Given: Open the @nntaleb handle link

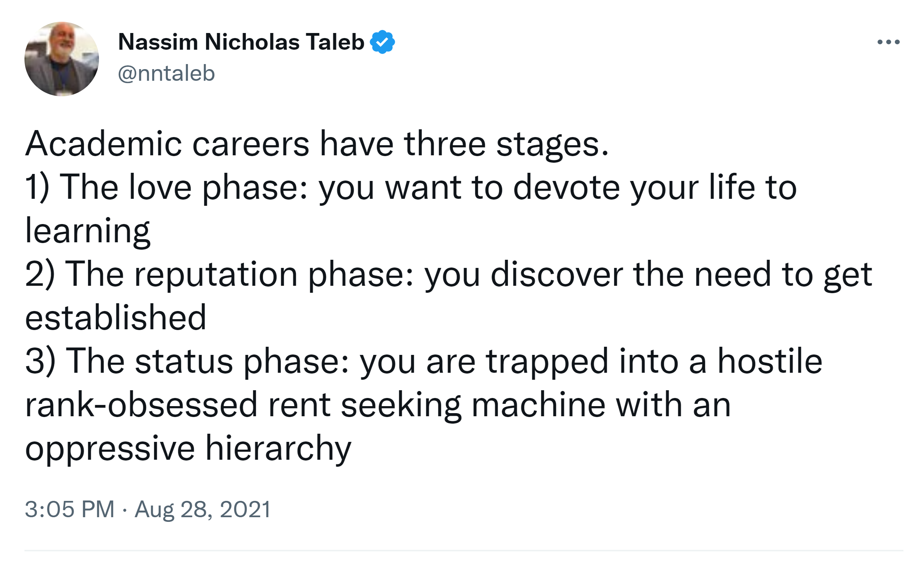Looking at the screenshot, I should click(166, 73).
